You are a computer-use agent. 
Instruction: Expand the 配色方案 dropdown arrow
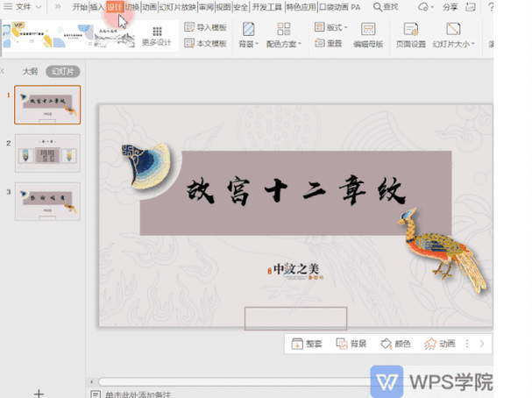click(300, 44)
